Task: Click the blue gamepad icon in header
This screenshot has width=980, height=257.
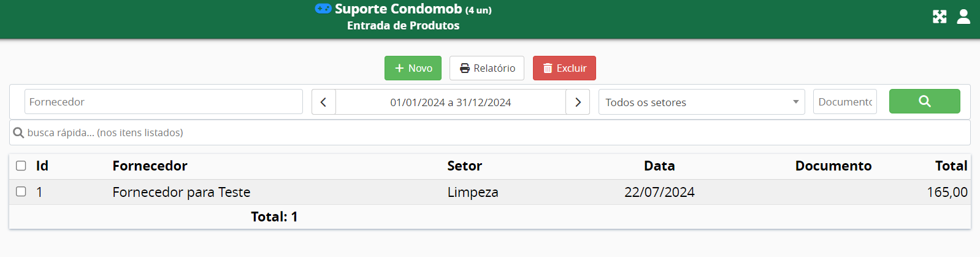Action: pyautogui.click(x=323, y=9)
